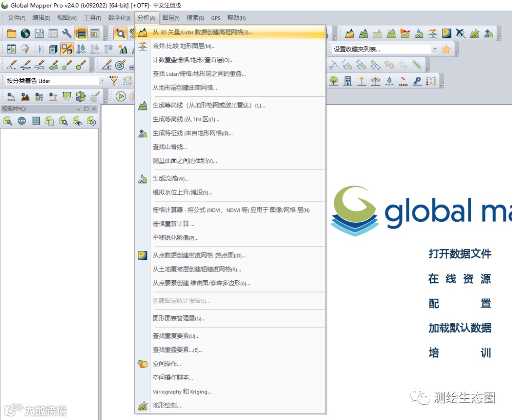
Task: Click the range ring target pencil tool
Action: (120, 64)
